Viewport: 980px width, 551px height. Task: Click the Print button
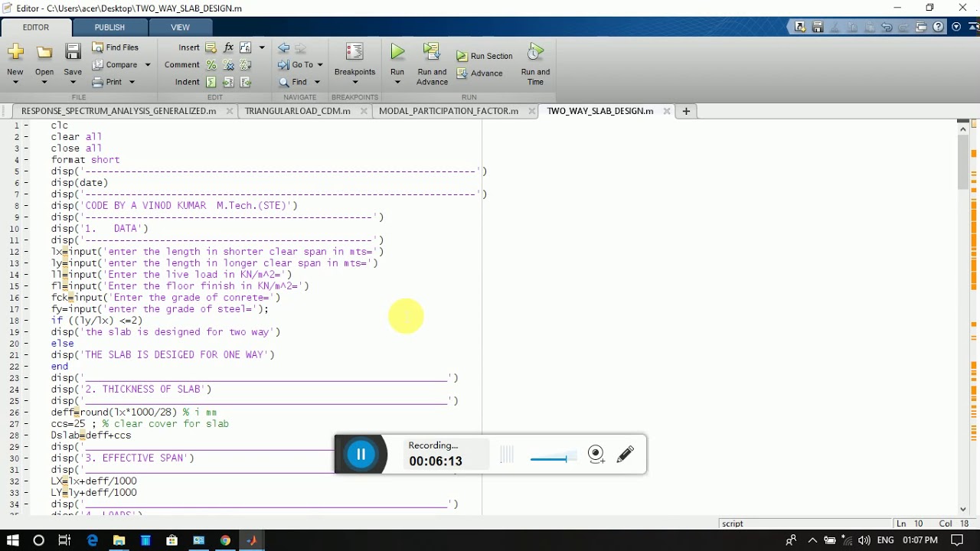point(107,82)
